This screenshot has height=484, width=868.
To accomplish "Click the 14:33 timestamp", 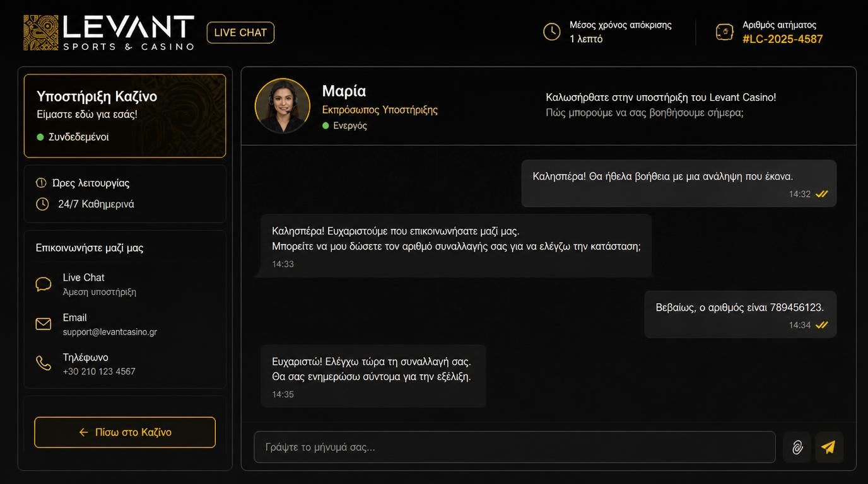I will (283, 264).
